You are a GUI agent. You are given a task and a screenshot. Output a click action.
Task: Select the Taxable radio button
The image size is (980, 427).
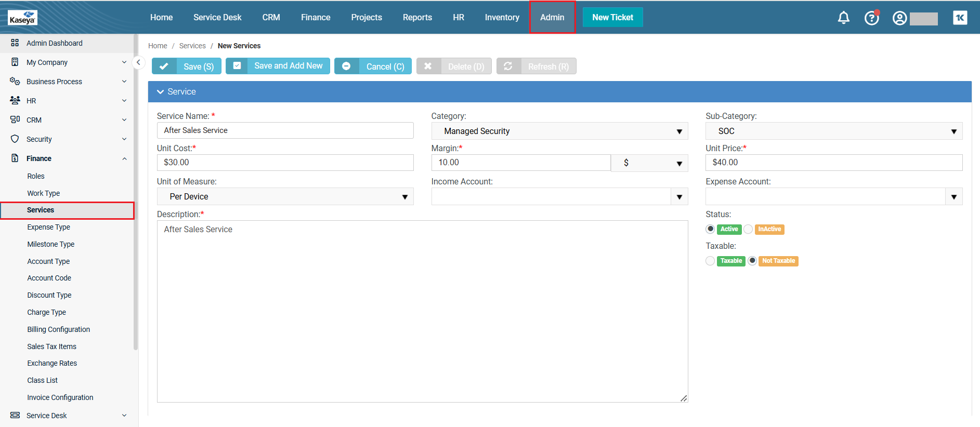click(710, 261)
